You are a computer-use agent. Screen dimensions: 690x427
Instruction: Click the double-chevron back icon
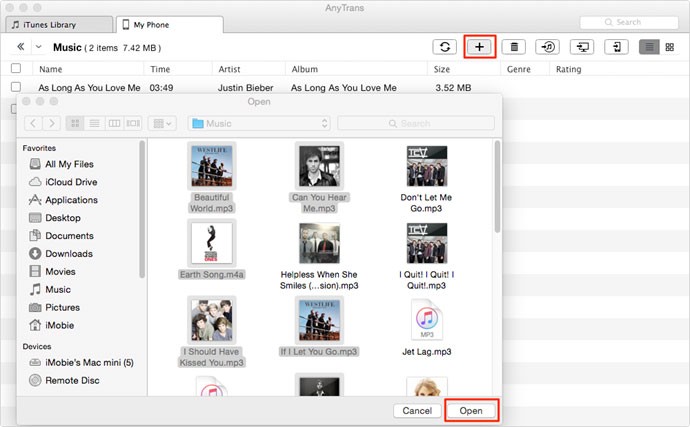click(x=21, y=47)
